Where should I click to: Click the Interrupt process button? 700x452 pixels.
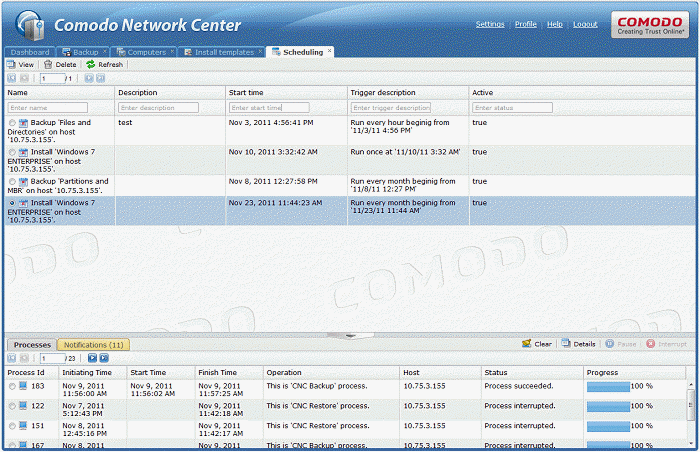[667, 344]
